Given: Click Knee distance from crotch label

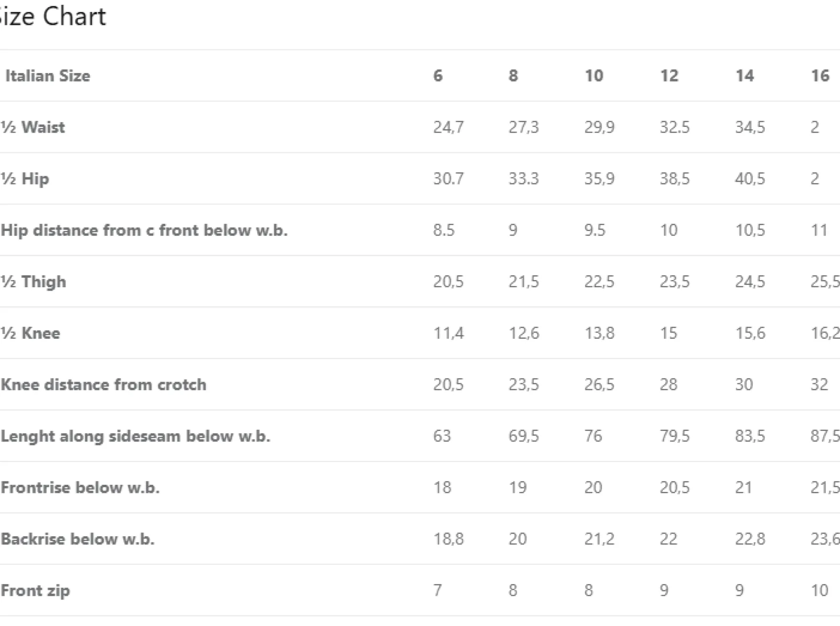Looking at the screenshot, I should (x=104, y=385).
